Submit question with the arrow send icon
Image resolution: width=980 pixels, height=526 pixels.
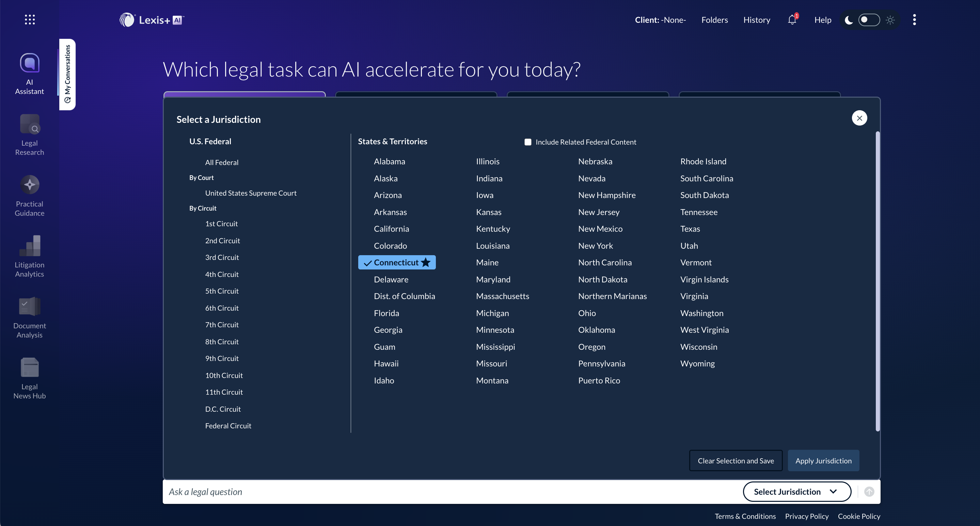click(x=869, y=491)
